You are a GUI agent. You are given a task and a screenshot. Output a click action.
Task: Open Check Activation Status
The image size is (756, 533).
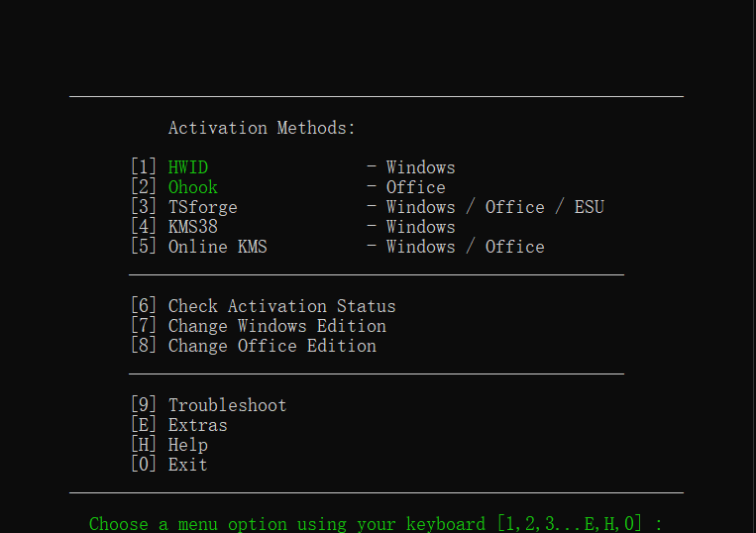(281, 306)
